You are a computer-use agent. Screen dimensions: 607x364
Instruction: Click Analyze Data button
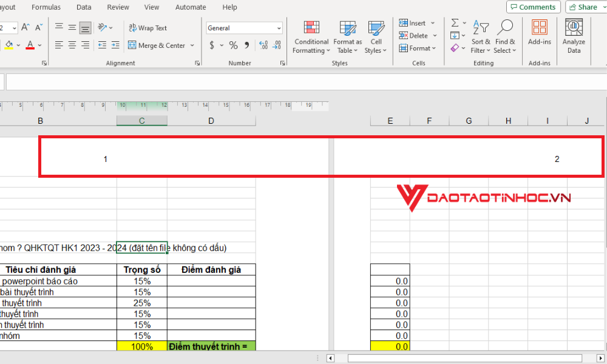574,37
